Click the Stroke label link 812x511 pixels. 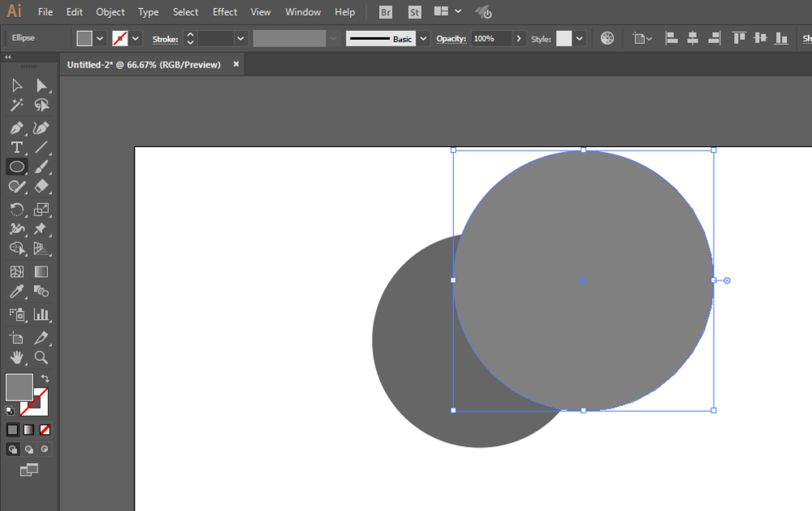(x=165, y=39)
